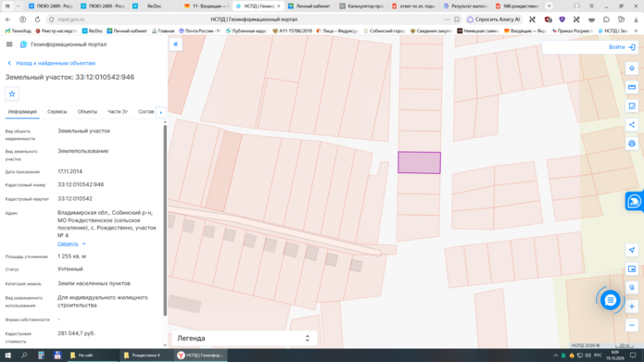Click the magnifier map search tool

coord(632,287)
